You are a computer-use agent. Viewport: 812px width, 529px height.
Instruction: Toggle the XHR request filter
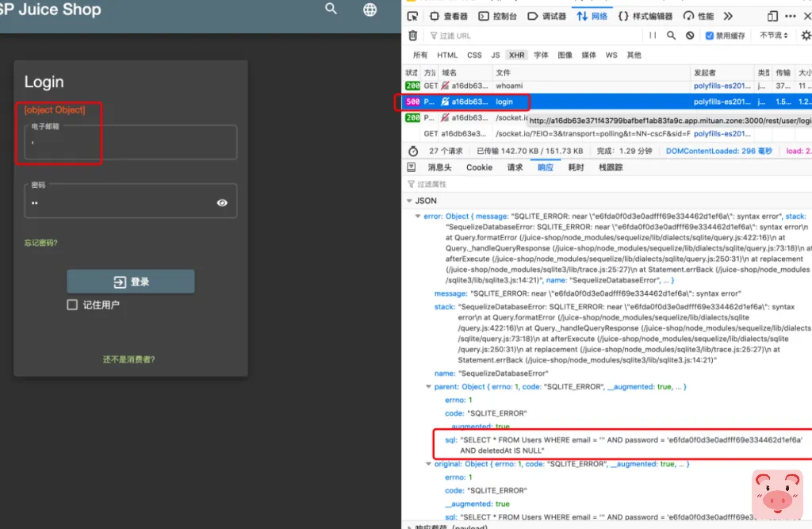point(516,55)
